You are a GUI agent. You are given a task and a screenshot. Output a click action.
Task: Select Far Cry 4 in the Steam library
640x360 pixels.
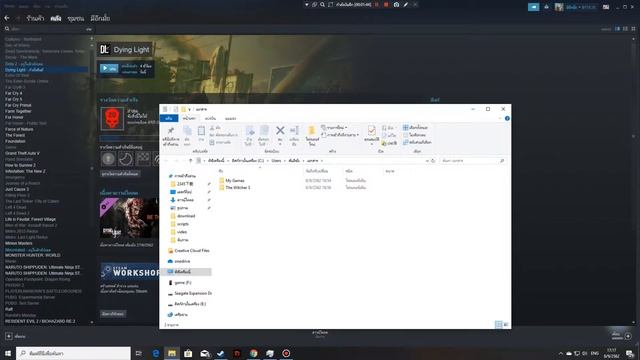(x=13, y=93)
